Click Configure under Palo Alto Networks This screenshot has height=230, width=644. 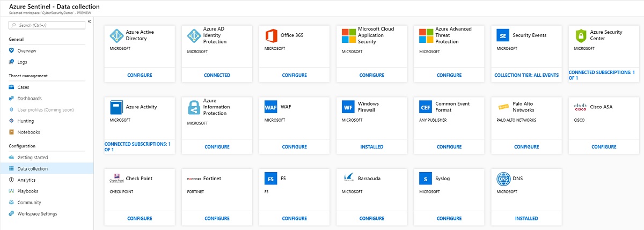(526, 147)
